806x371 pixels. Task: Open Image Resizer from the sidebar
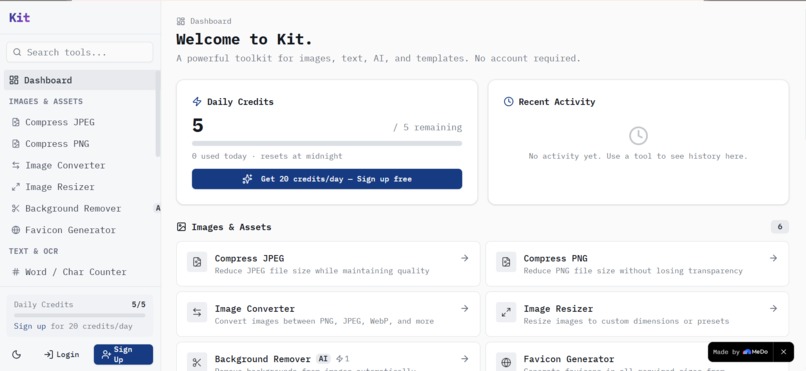pyautogui.click(x=80, y=187)
